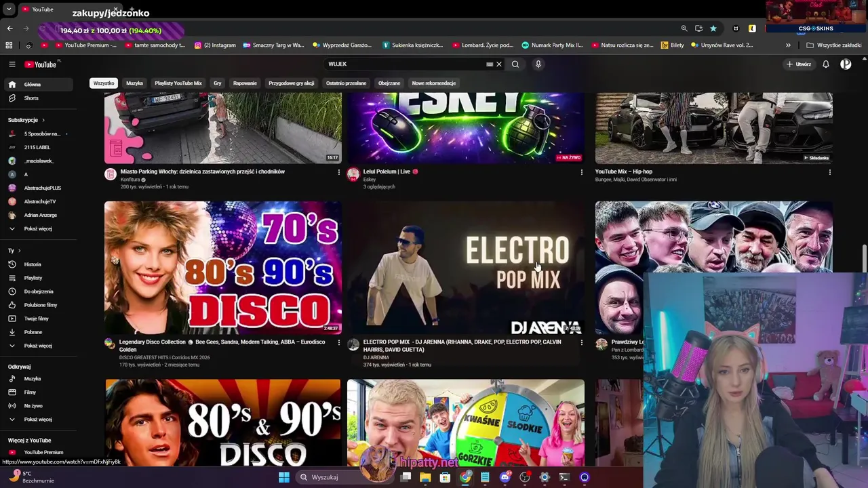The width and height of the screenshot is (868, 488).
Task: Select Ostatnio przesłane chip
Action: [346, 83]
